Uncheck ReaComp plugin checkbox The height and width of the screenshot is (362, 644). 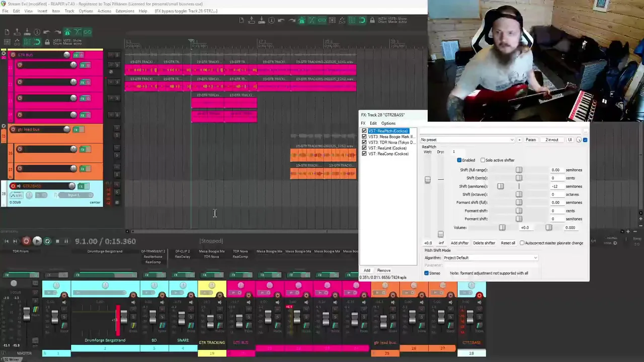click(x=364, y=154)
